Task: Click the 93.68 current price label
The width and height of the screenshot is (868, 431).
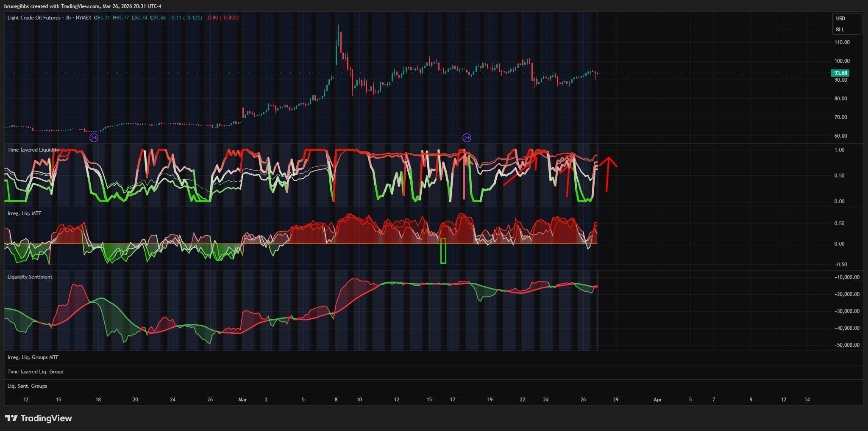Action: pyautogui.click(x=840, y=73)
